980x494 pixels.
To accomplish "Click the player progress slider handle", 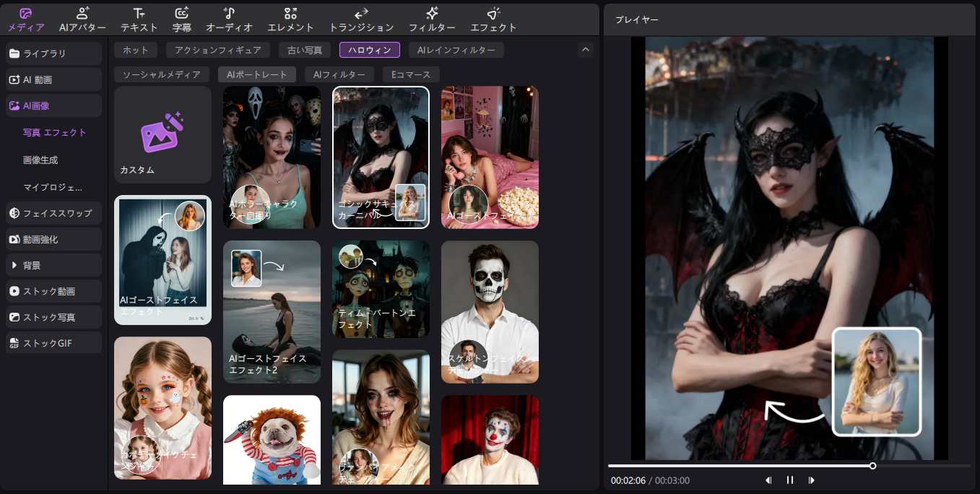I will click(872, 466).
